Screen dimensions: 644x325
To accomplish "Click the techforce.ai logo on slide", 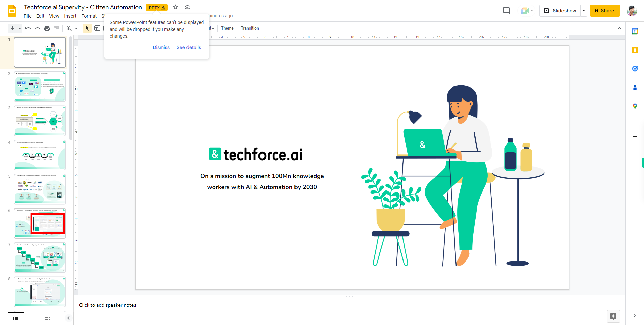I will tap(255, 154).
